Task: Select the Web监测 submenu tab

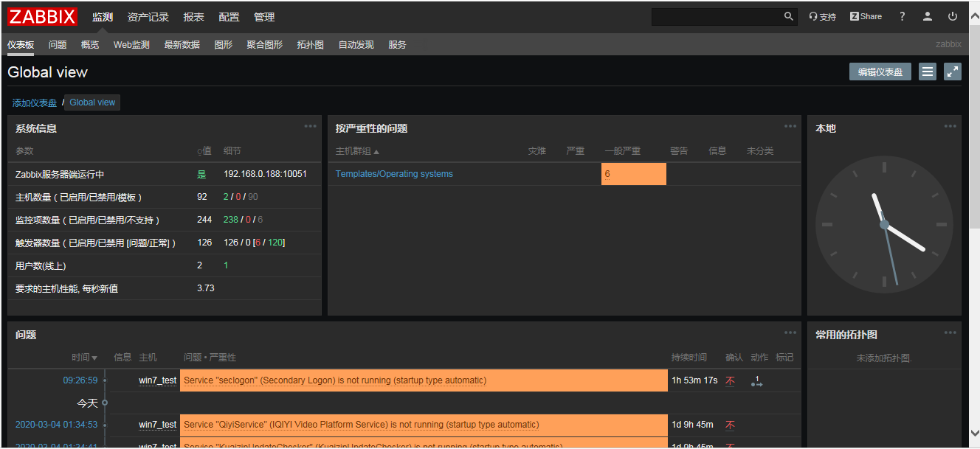Action: tap(131, 45)
